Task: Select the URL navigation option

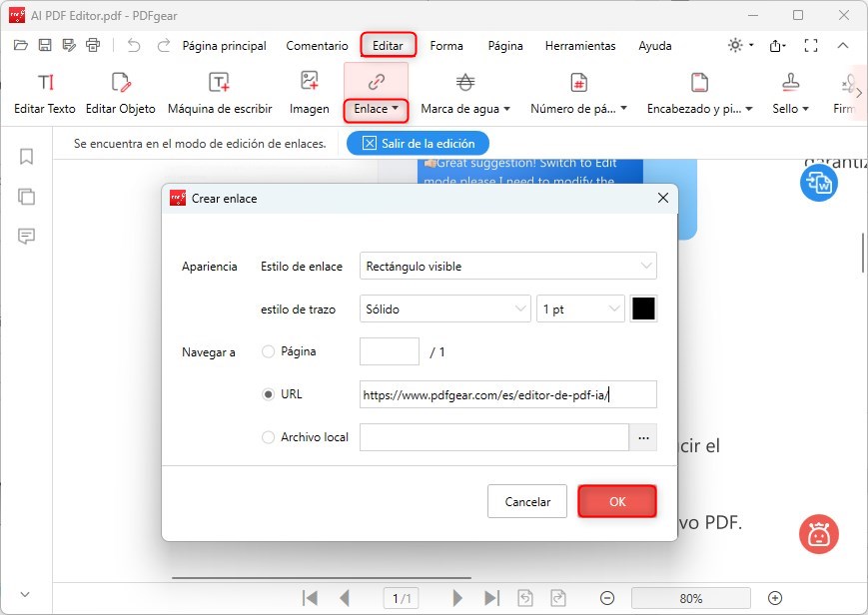Action: point(267,394)
